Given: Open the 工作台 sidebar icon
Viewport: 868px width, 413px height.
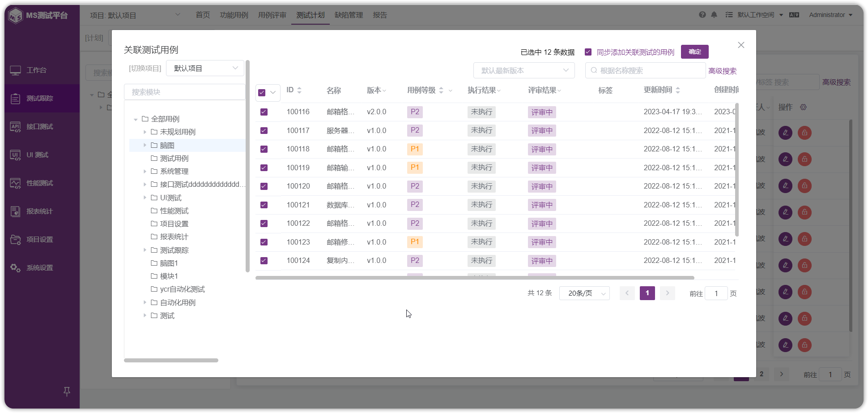Looking at the screenshot, I should 16,70.
